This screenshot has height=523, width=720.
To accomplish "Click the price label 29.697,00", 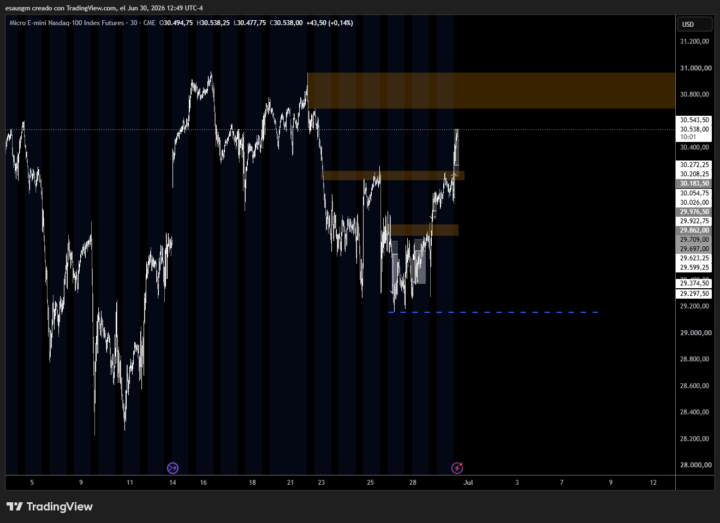I will (694, 248).
